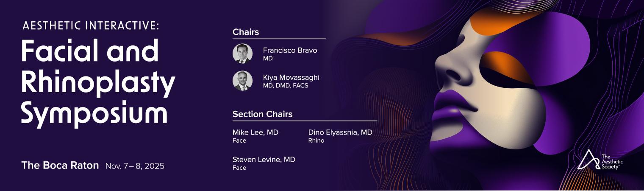Click the Steven Levine, MD name
Viewport: 644px width, 191px height.
(x=264, y=160)
